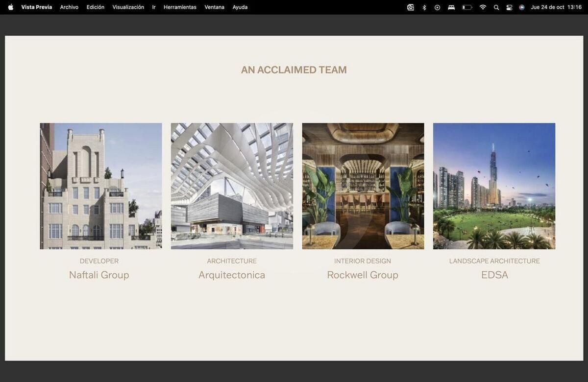Click the date and time clock

[x=556, y=7]
